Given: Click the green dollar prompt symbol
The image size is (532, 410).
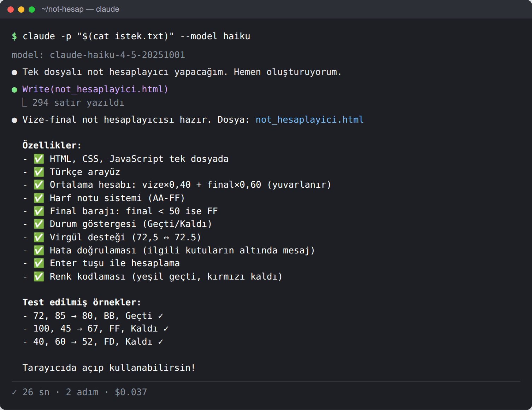Looking at the screenshot, I should pos(14,36).
